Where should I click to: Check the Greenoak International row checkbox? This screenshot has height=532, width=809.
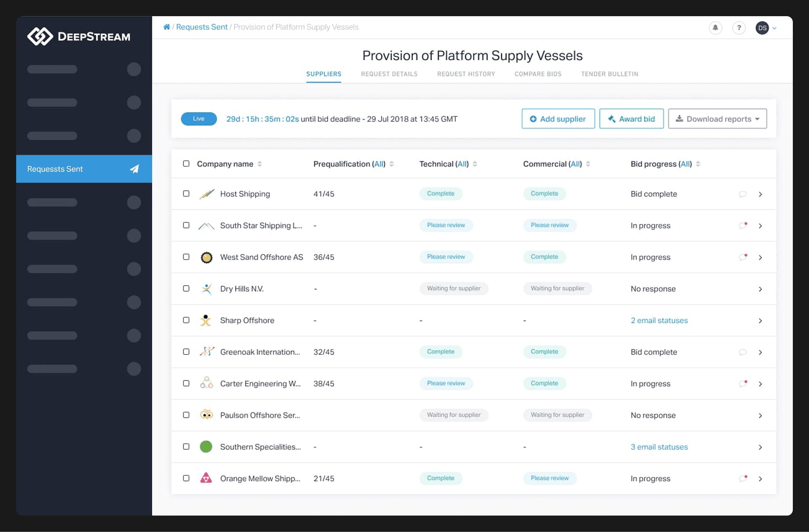(186, 351)
